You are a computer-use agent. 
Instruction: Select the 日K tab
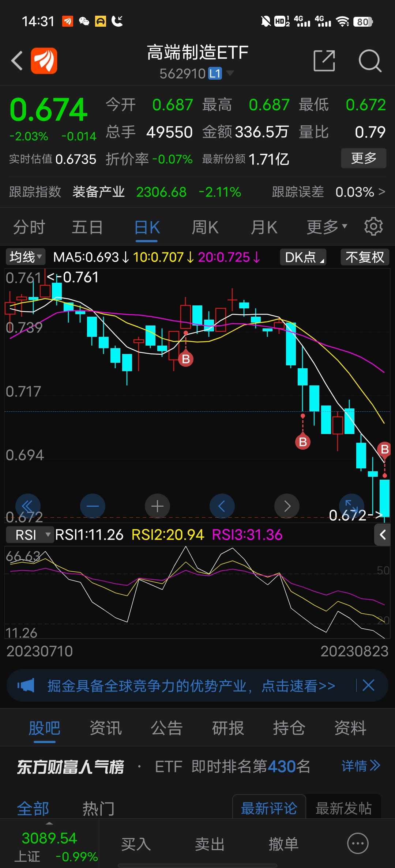(x=147, y=228)
